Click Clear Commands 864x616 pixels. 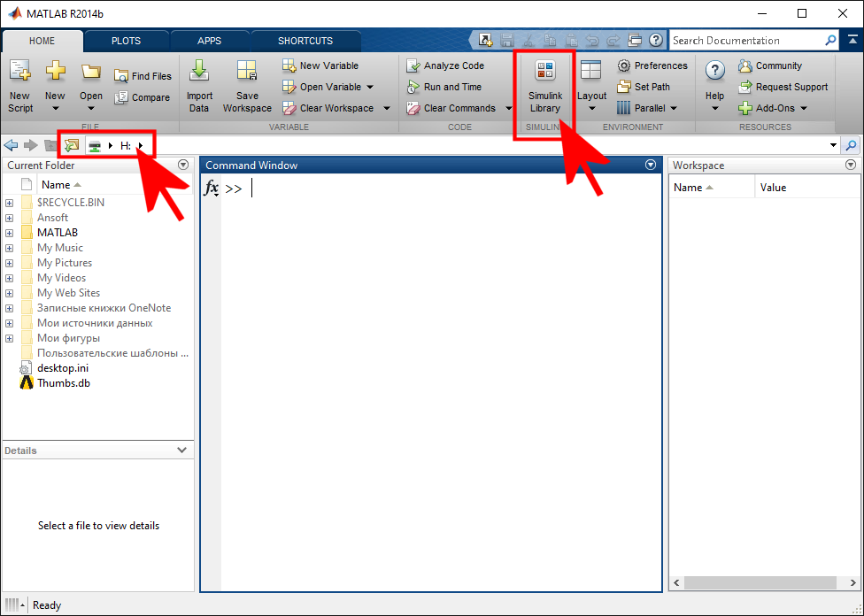451,109
